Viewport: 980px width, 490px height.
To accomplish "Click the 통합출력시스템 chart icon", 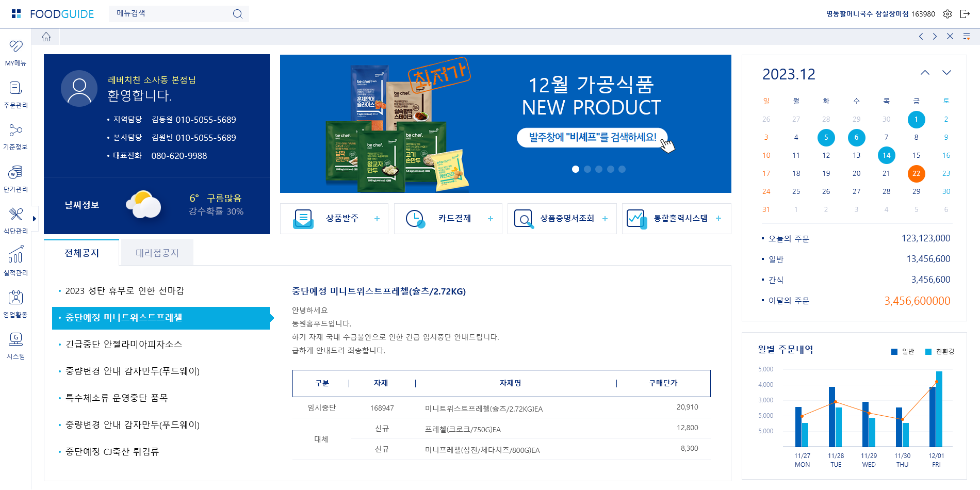I will click(x=636, y=219).
